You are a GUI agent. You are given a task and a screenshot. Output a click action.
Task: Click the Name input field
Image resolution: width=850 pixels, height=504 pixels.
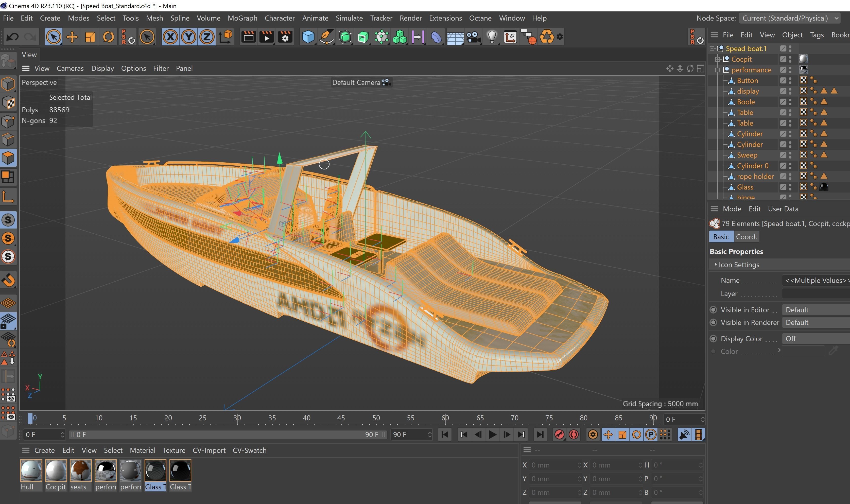tap(816, 280)
